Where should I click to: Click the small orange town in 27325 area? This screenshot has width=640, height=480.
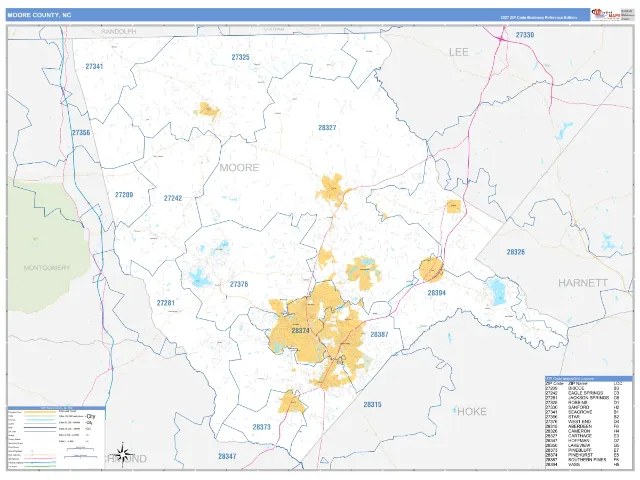coord(209,111)
